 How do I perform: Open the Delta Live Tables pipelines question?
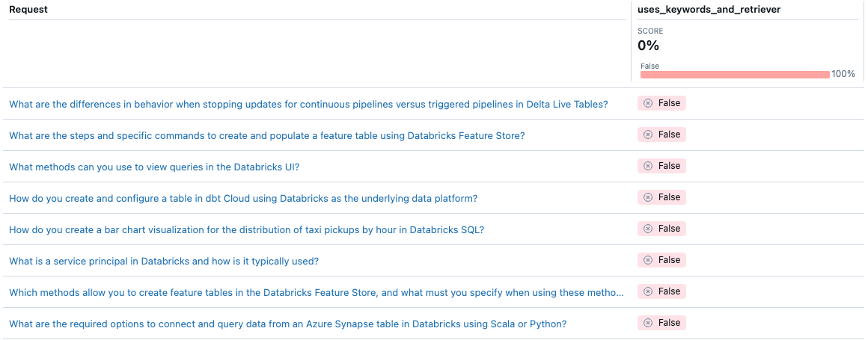coord(308,105)
